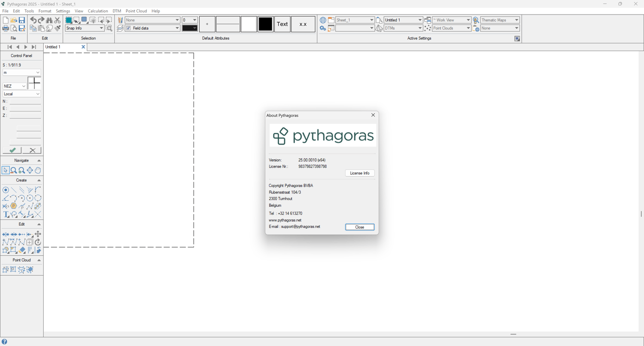
Task: Click the Help question mark icon
Action: point(4,342)
